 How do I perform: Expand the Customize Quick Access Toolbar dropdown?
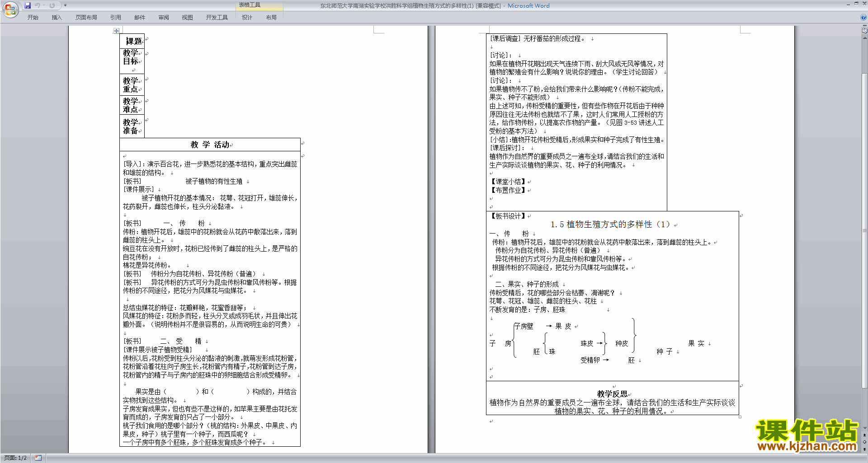(65, 5)
